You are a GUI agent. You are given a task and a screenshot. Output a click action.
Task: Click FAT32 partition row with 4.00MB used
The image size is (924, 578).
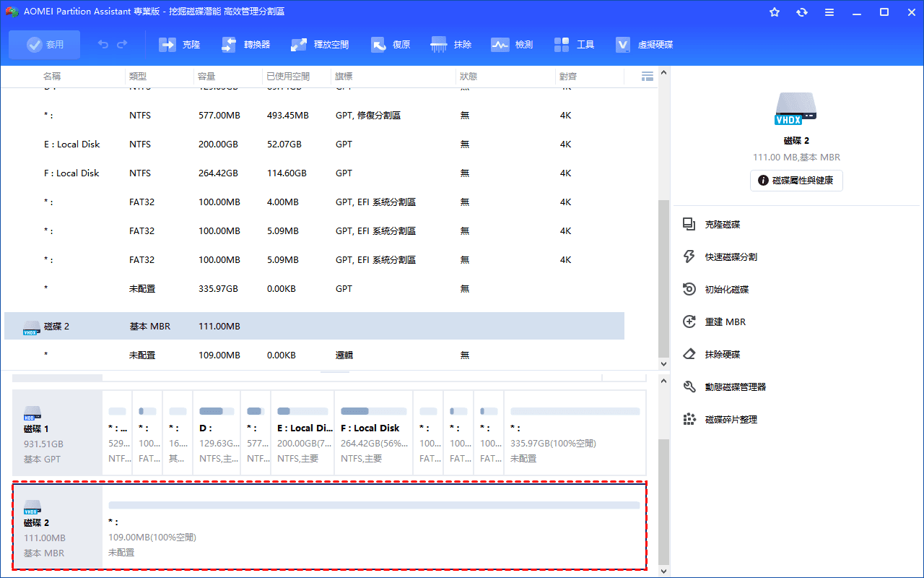pos(314,202)
